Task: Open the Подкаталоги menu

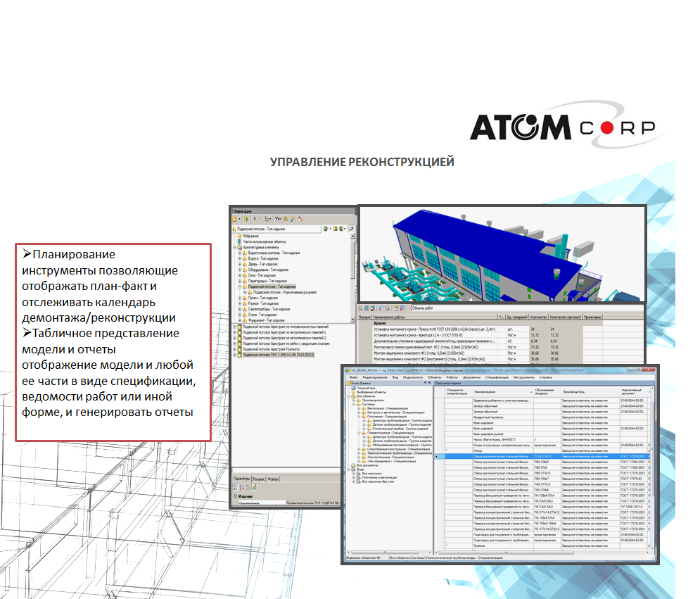Action: pyautogui.click(x=413, y=377)
